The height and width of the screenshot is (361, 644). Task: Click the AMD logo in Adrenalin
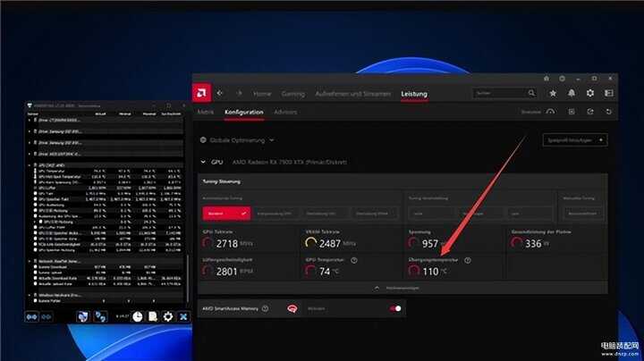pyautogui.click(x=201, y=93)
